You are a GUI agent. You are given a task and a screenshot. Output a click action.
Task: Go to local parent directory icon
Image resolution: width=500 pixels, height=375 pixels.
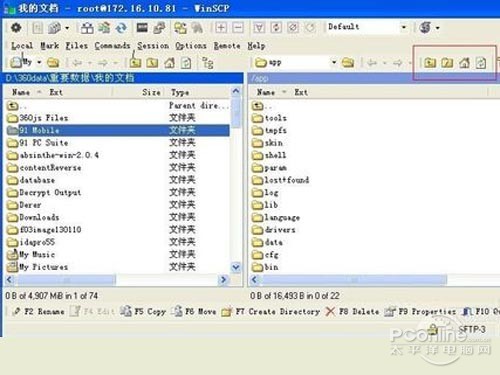(x=135, y=63)
